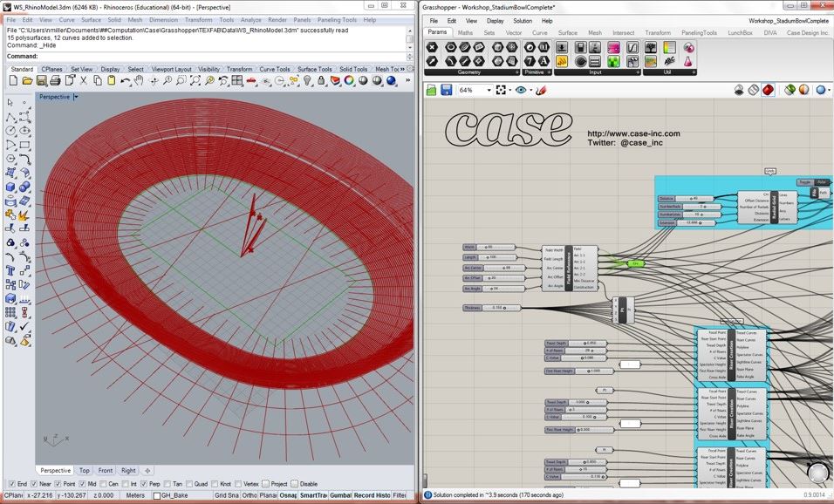Open a file from the Grasshopper canvas toolbar

[x=432, y=90]
